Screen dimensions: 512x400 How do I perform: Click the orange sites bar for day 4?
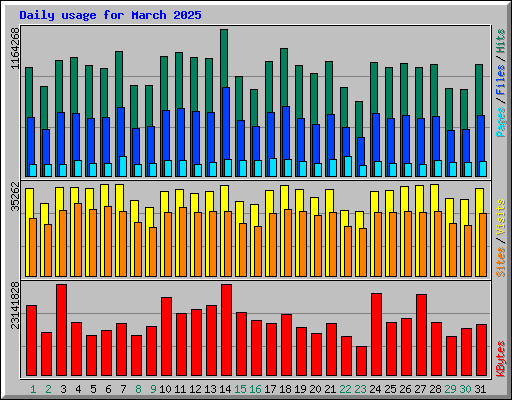point(78,240)
